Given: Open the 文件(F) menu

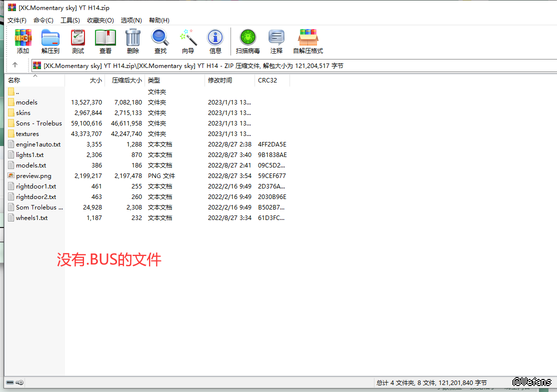Looking at the screenshot, I should 17,20.
